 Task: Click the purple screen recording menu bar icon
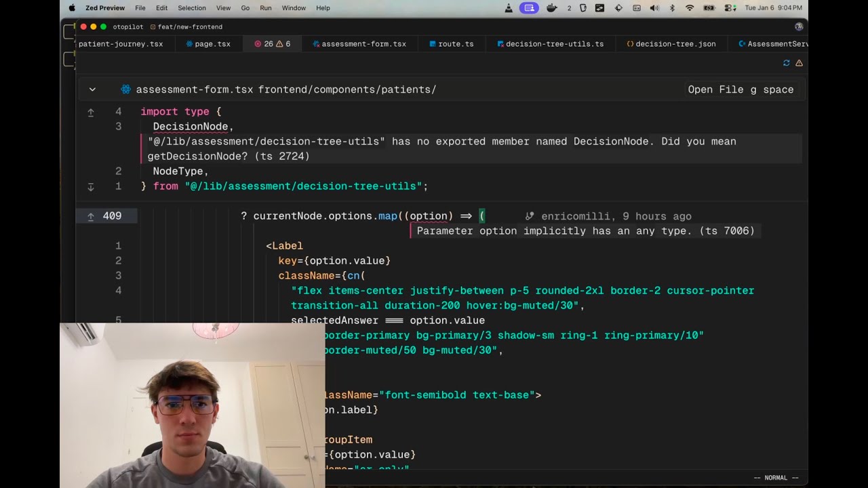pos(530,8)
